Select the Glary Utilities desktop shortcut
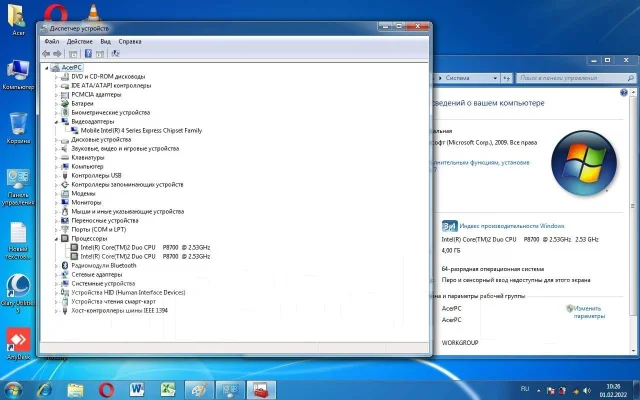The height and width of the screenshot is (400, 640). tap(18, 293)
